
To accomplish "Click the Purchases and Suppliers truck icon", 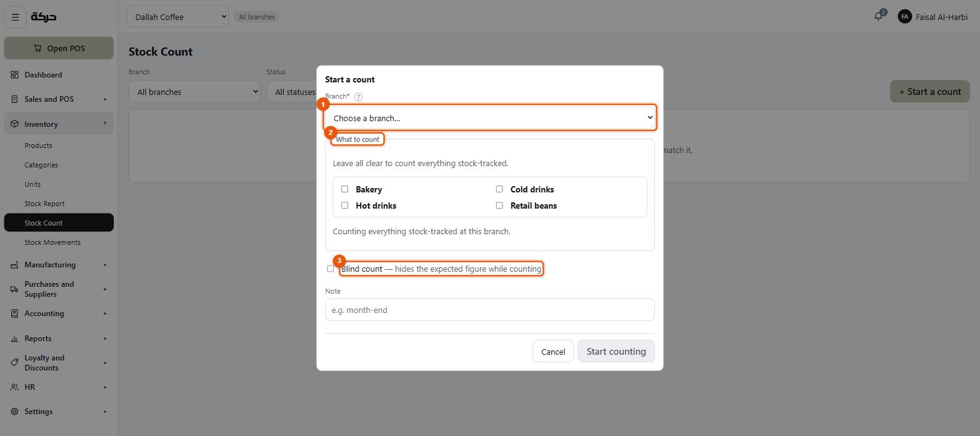I will tap(14, 289).
